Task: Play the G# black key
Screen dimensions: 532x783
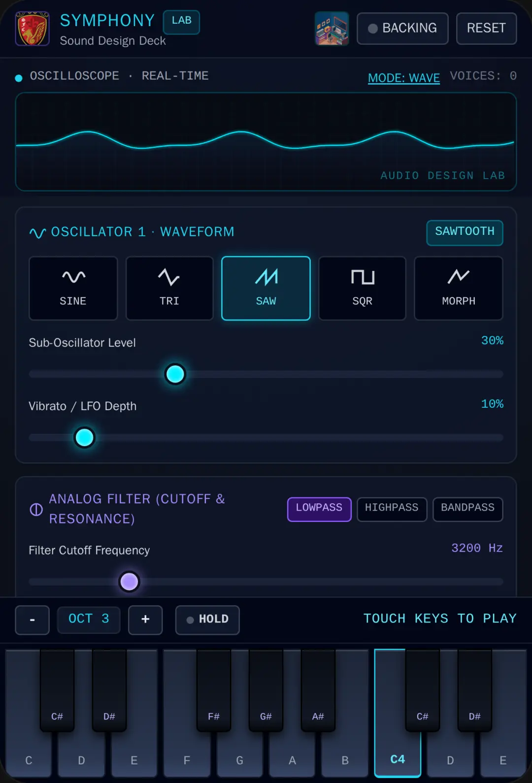Action: pyautogui.click(x=266, y=689)
